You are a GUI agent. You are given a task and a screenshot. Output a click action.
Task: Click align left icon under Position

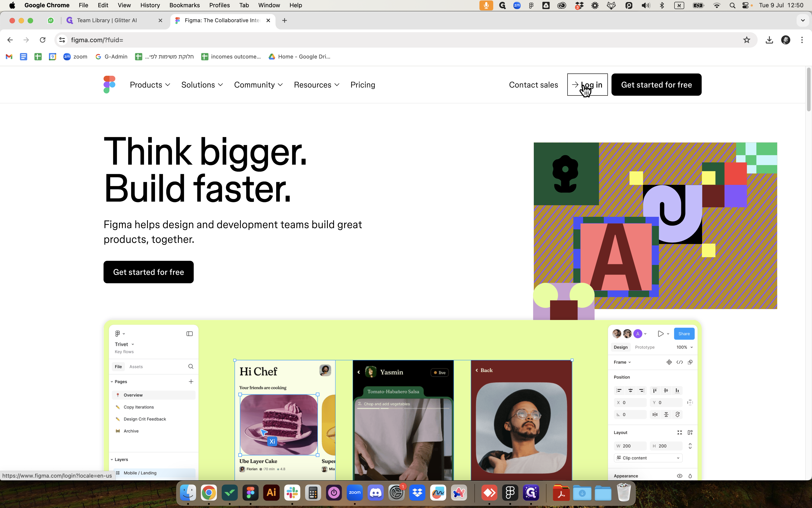[619, 390]
